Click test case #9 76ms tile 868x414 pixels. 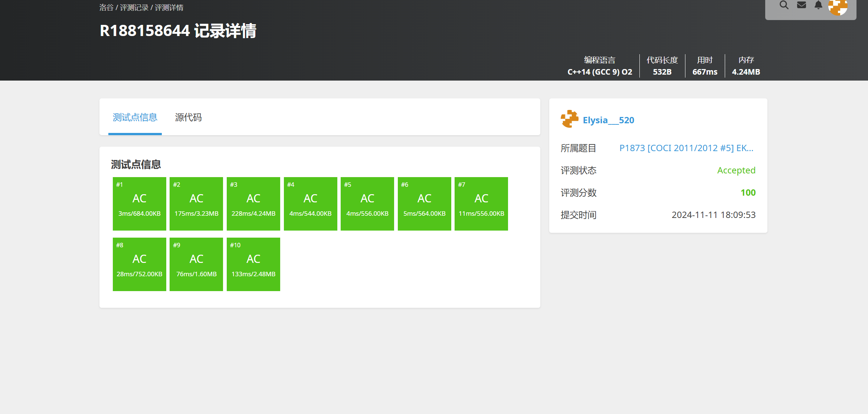pos(196,264)
